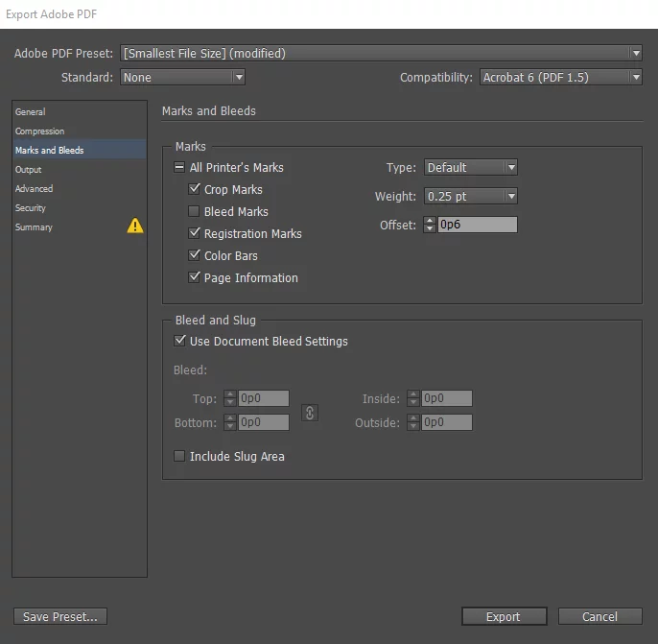Decrease Offset with the down arrow
This screenshot has width=658, height=644.
click(x=430, y=228)
